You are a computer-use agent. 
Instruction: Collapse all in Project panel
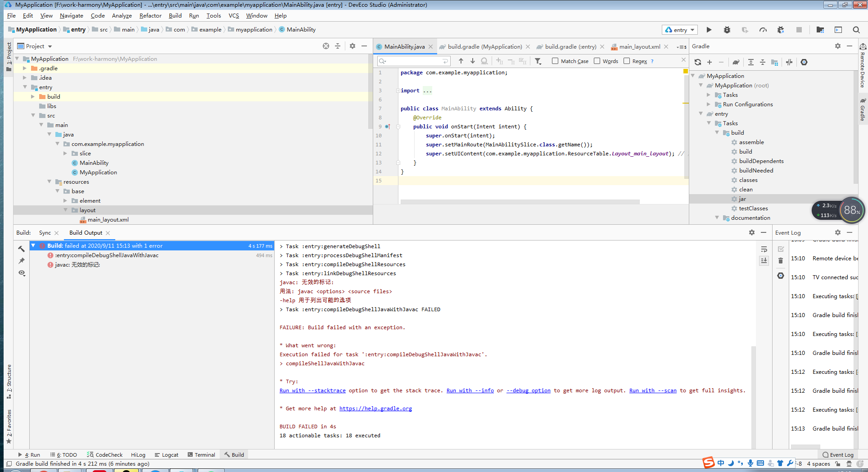click(x=338, y=46)
